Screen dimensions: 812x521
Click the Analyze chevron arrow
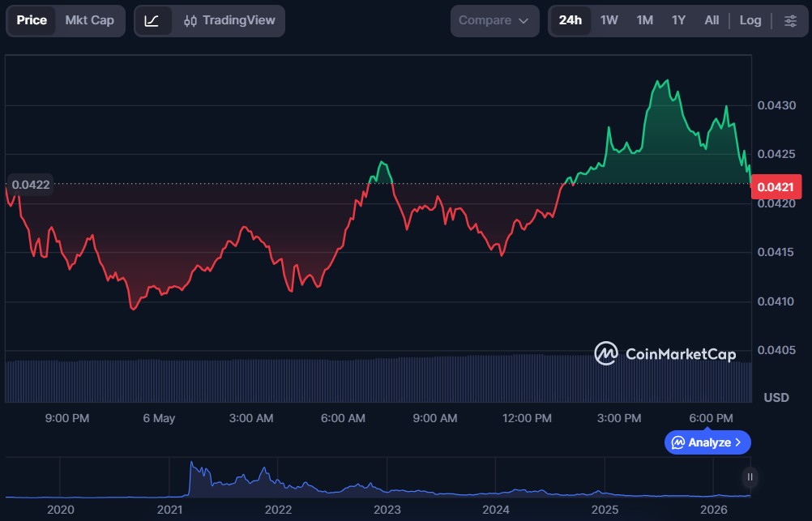point(738,442)
